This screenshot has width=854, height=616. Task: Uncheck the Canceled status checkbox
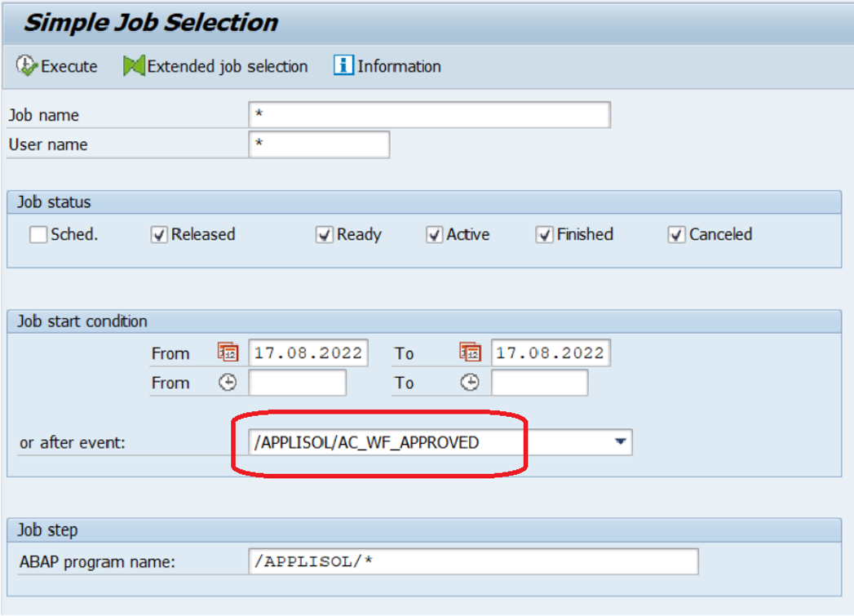(x=676, y=235)
